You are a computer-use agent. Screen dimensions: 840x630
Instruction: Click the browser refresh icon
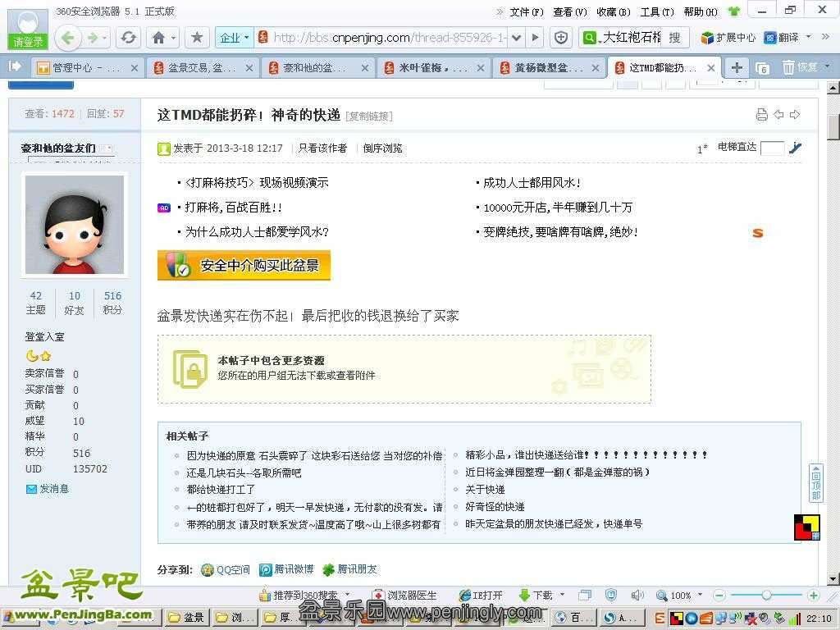point(128,38)
